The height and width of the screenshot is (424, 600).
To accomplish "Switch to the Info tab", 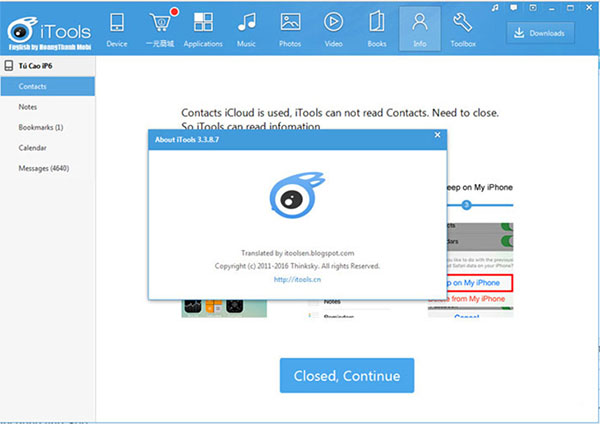I will click(420, 27).
